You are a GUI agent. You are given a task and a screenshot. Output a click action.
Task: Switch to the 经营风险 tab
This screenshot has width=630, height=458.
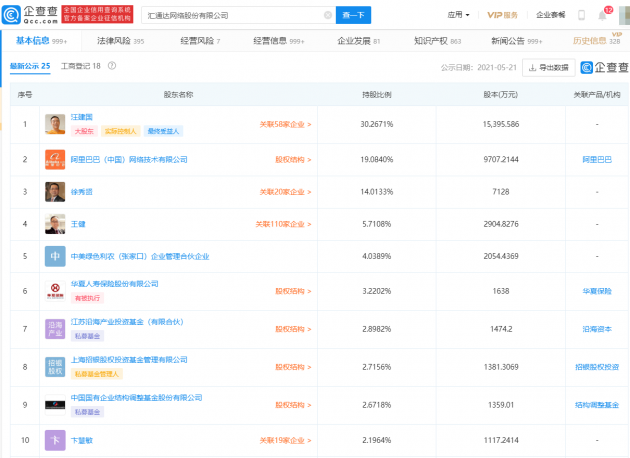click(x=200, y=41)
